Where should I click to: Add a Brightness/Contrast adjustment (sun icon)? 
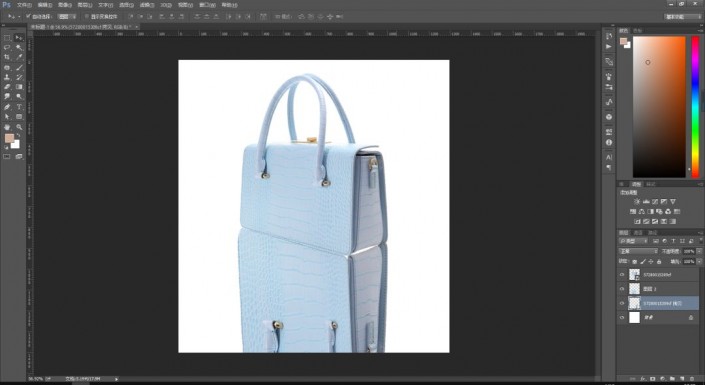637,201
